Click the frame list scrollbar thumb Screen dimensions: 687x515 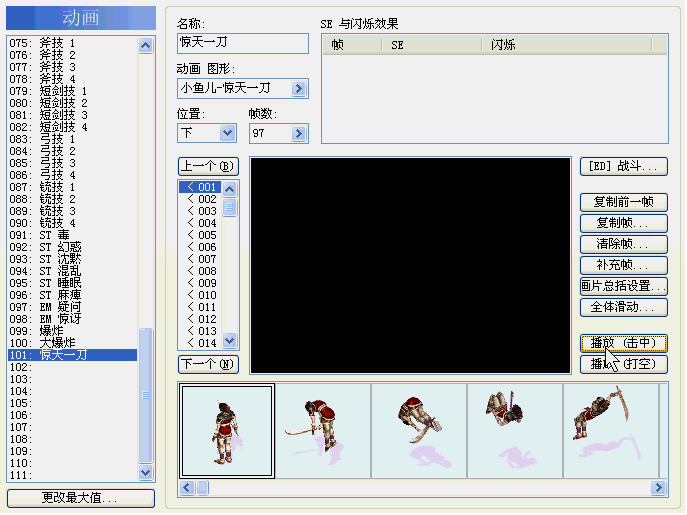tap(230, 207)
